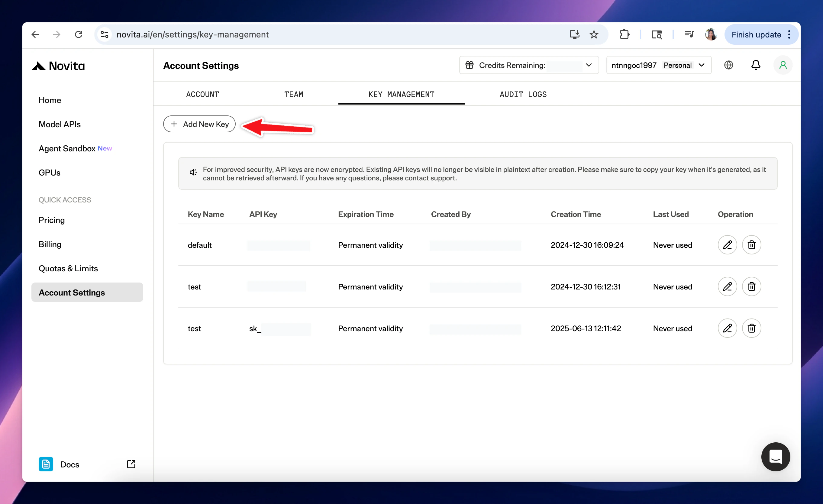This screenshot has width=823, height=504.
Task: Open Pricing in sidebar
Action: pyautogui.click(x=51, y=220)
